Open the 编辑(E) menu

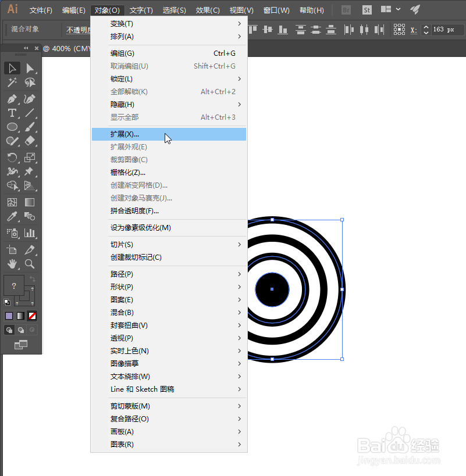click(x=73, y=10)
